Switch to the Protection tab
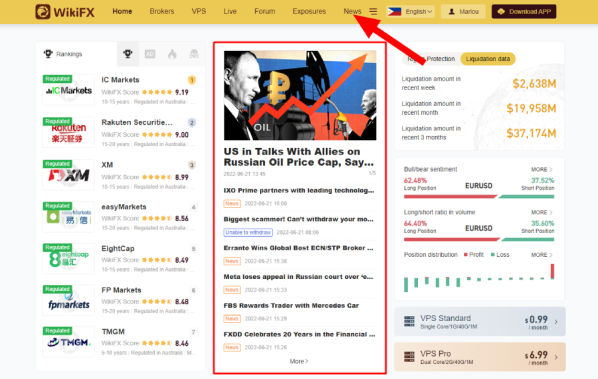Viewport: 598px width, 379px height. (x=431, y=59)
